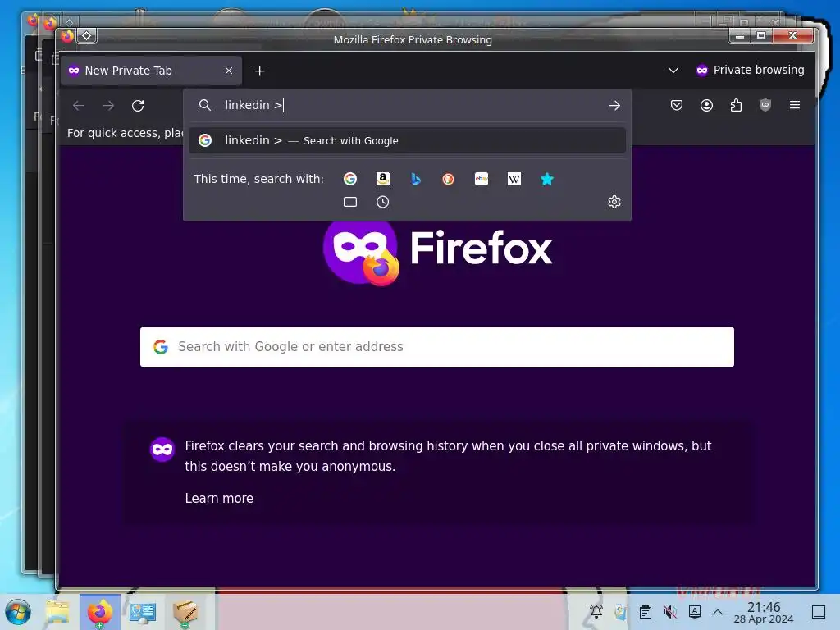Open the clock showing 21:46
The image size is (840, 630).
click(x=764, y=612)
